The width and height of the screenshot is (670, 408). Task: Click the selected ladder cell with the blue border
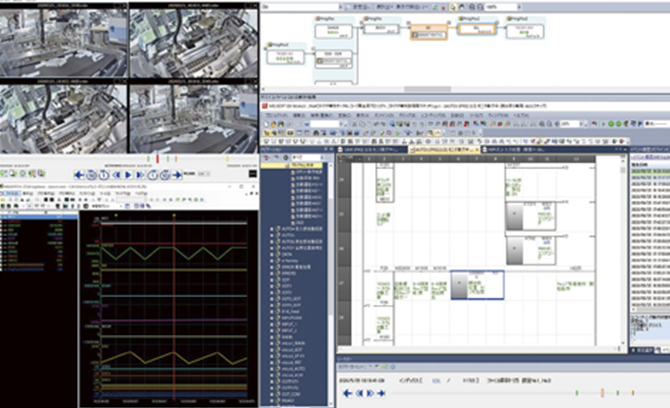pos(477,287)
